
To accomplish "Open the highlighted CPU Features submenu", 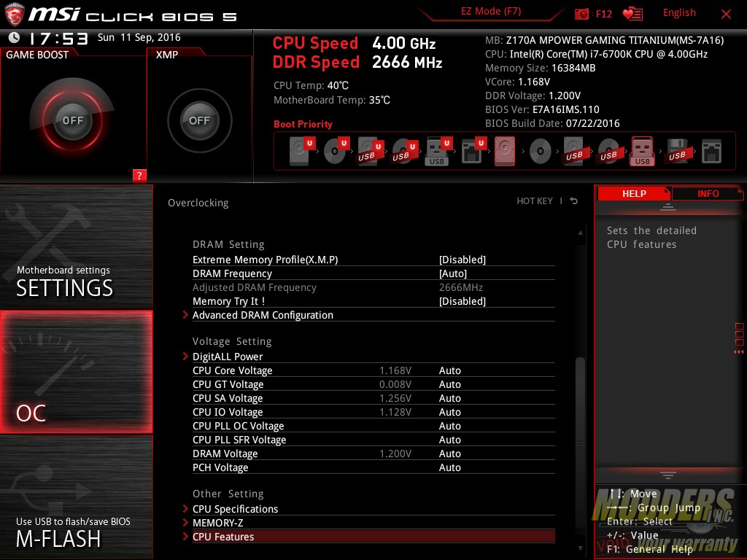I will [373, 536].
